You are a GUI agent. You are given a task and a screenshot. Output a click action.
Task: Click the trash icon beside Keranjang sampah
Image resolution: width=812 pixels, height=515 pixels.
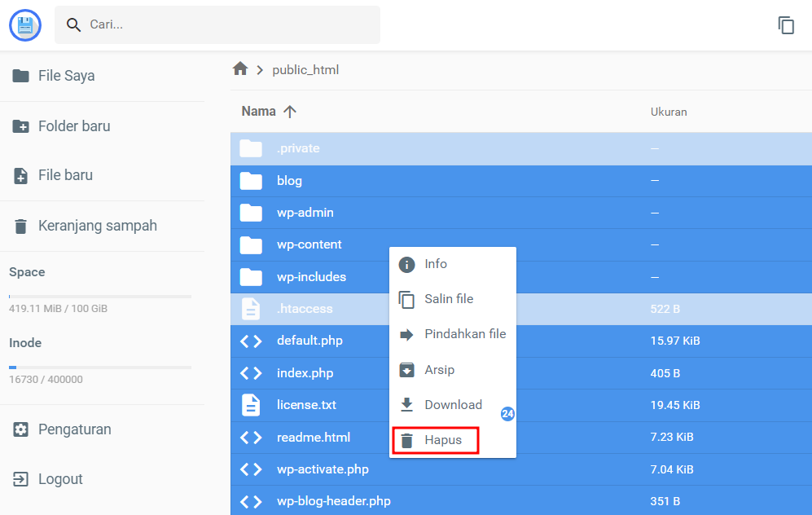[20, 225]
